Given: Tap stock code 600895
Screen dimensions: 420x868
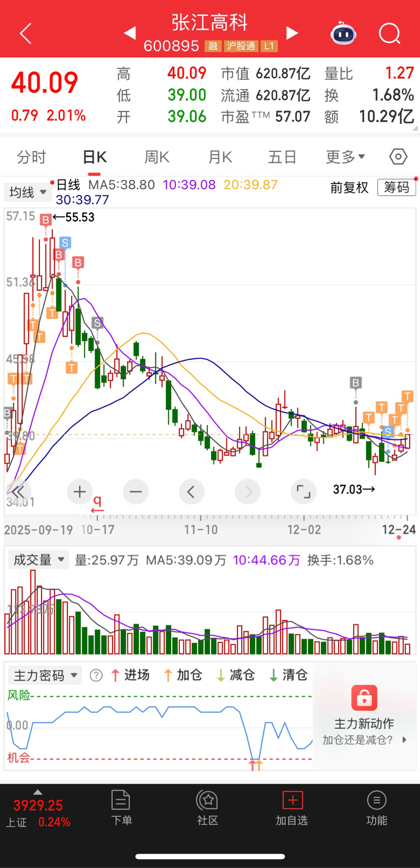Looking at the screenshot, I should point(171,46).
